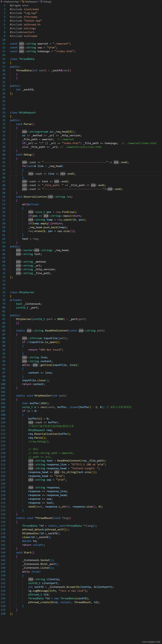Click the 'req.find(sep)' line

(53, 212)
